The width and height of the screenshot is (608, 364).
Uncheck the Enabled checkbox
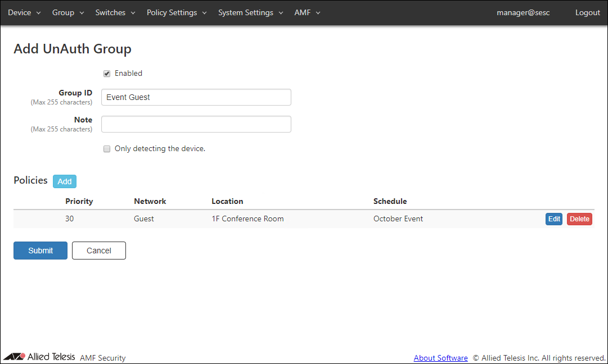pos(107,74)
